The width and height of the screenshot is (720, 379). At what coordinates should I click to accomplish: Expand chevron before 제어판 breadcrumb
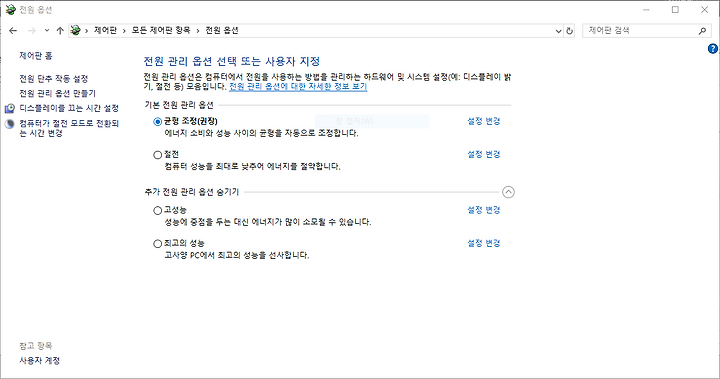[86, 31]
